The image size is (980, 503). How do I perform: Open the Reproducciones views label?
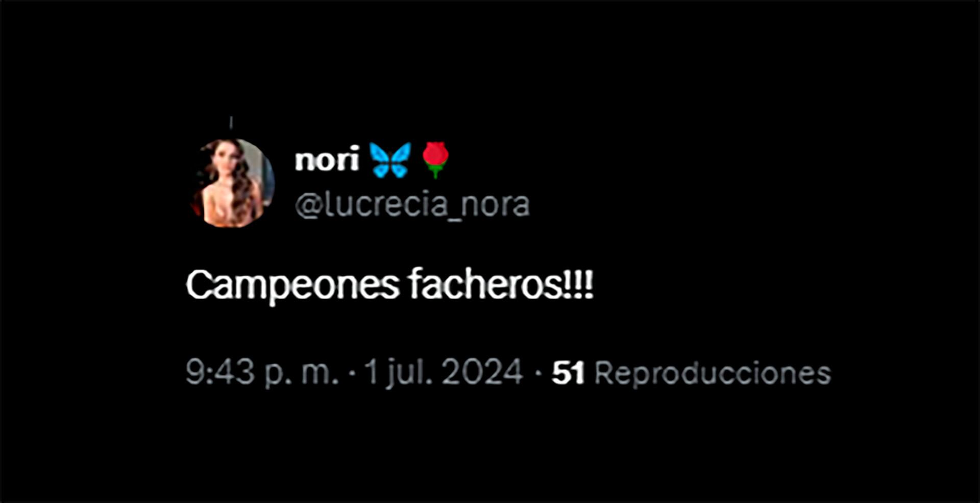[x=713, y=373]
